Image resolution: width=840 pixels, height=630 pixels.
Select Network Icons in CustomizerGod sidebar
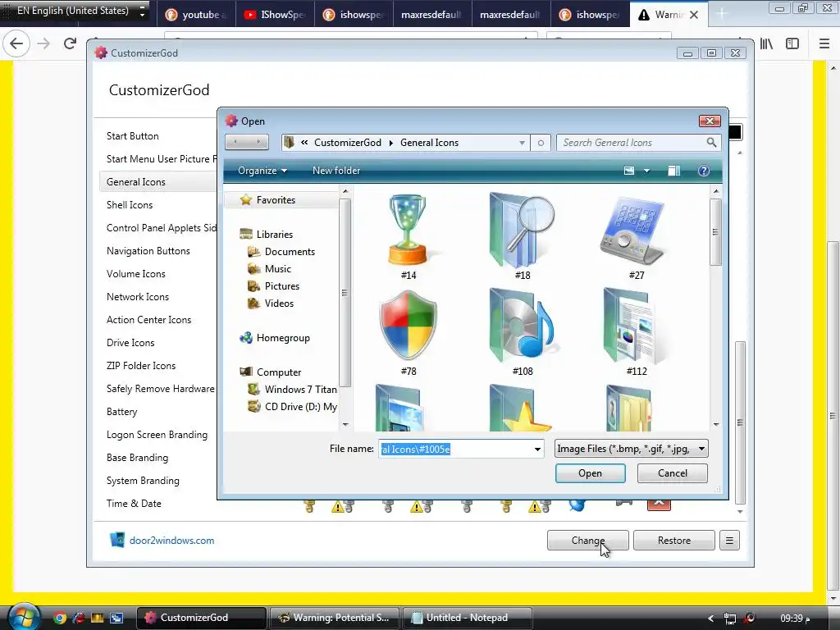(x=138, y=297)
